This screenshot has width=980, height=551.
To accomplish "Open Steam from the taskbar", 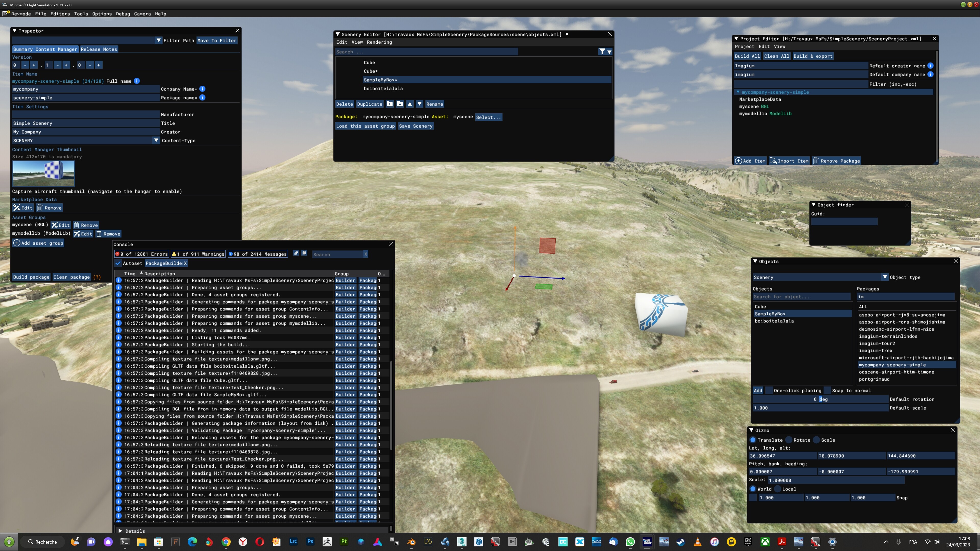I will tap(681, 542).
